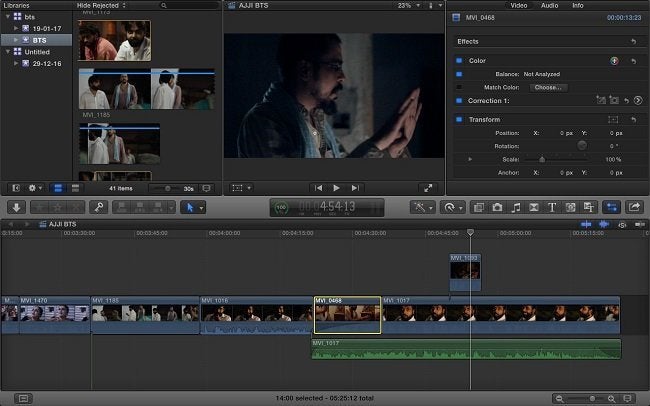Screen dimensions: 650x406
Task: Open the Photos browser camera icon
Action: coord(497,207)
